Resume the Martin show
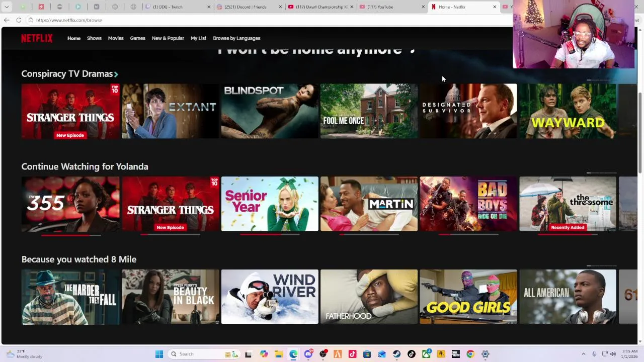 pos(369,204)
